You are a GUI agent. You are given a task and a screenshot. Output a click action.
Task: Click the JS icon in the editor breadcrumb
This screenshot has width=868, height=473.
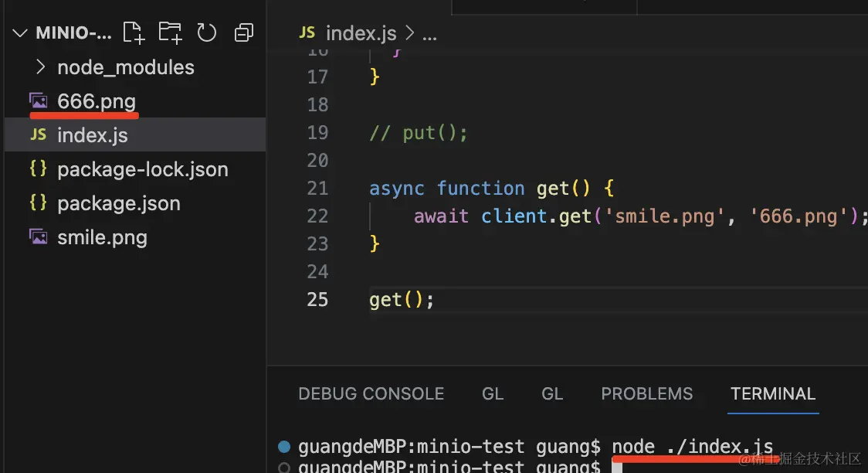click(x=307, y=32)
